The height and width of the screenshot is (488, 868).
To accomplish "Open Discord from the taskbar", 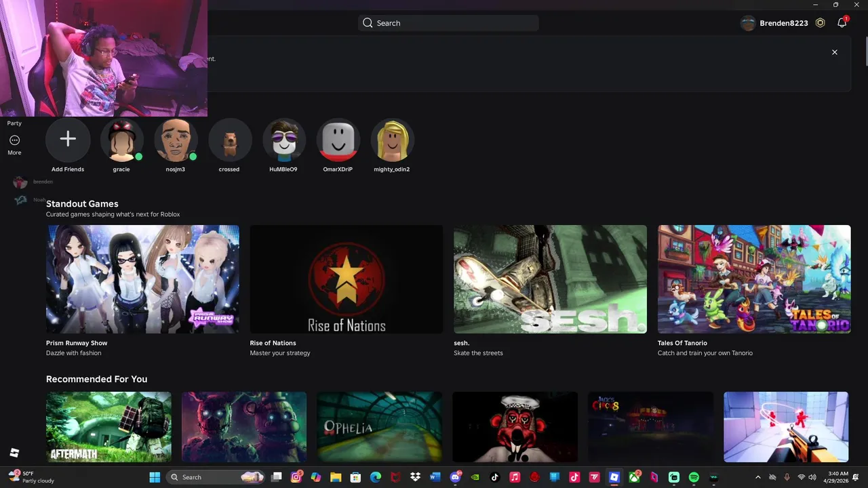I will point(455,477).
